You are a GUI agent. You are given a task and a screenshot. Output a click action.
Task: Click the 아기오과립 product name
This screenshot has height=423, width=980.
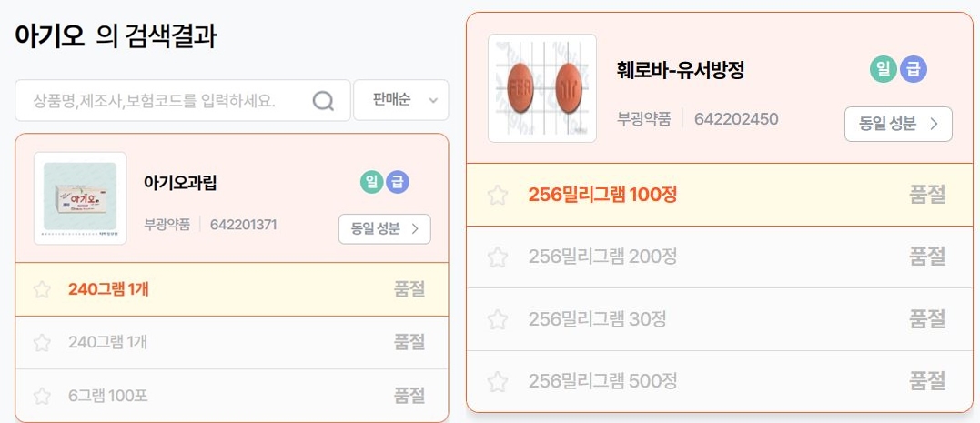point(180,183)
